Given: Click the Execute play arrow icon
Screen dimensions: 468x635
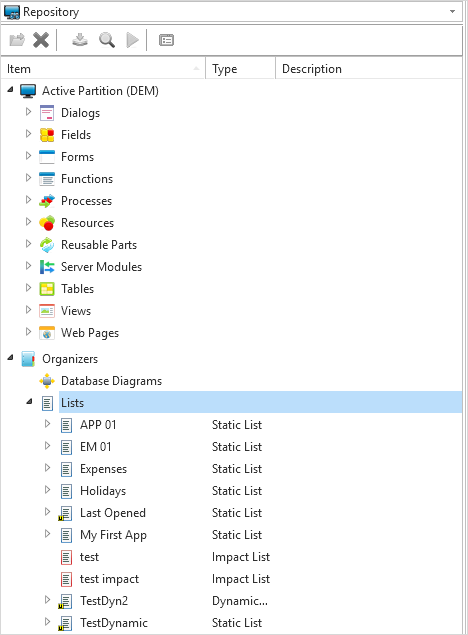Looking at the screenshot, I should pyautogui.click(x=132, y=40).
